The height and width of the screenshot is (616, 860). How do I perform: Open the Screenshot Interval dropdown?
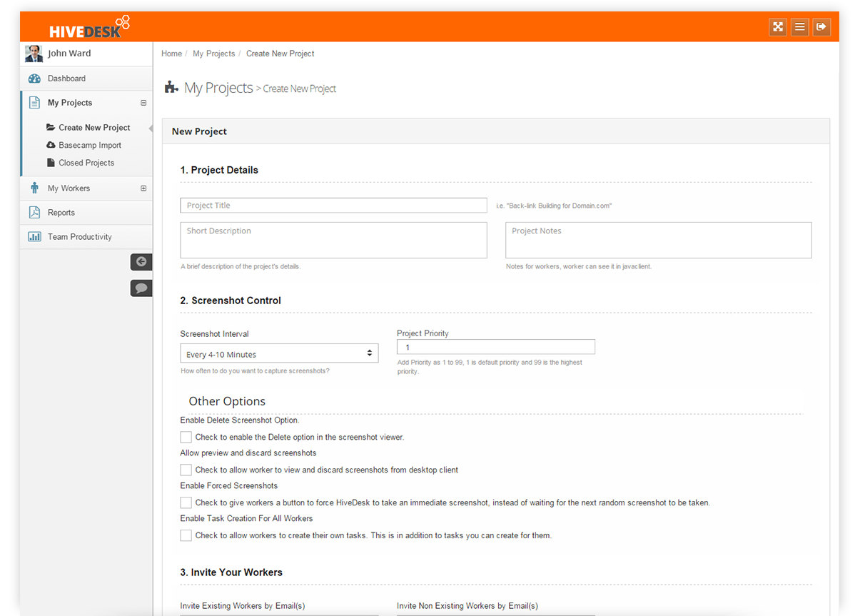pos(279,353)
